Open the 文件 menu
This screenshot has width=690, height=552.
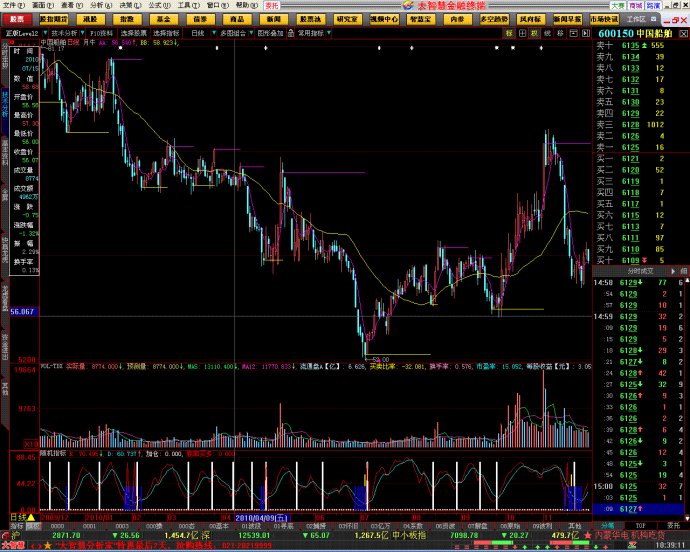(13, 5)
